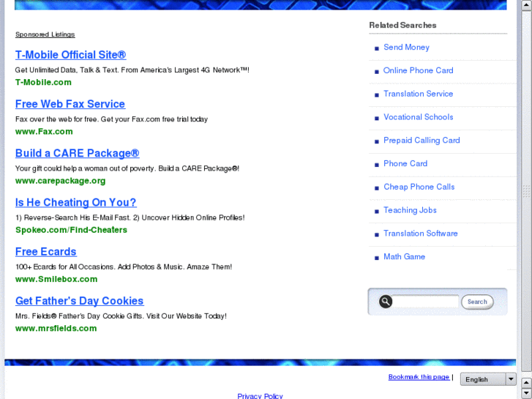Select Online Phone Card related search
This screenshot has height=399, width=532.
418,70
